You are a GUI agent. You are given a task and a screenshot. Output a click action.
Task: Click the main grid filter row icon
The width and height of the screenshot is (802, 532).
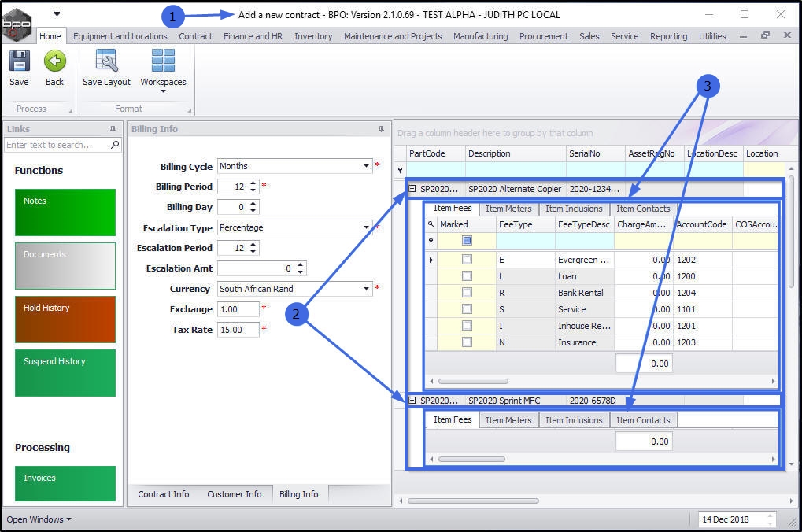pyautogui.click(x=401, y=170)
